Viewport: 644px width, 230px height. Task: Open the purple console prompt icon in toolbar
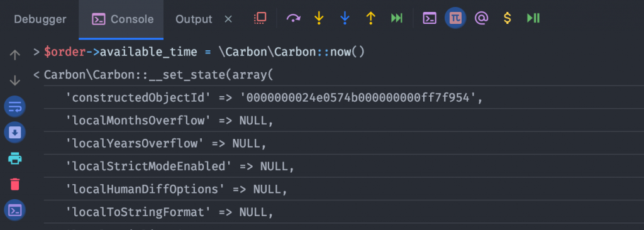pyautogui.click(x=430, y=18)
